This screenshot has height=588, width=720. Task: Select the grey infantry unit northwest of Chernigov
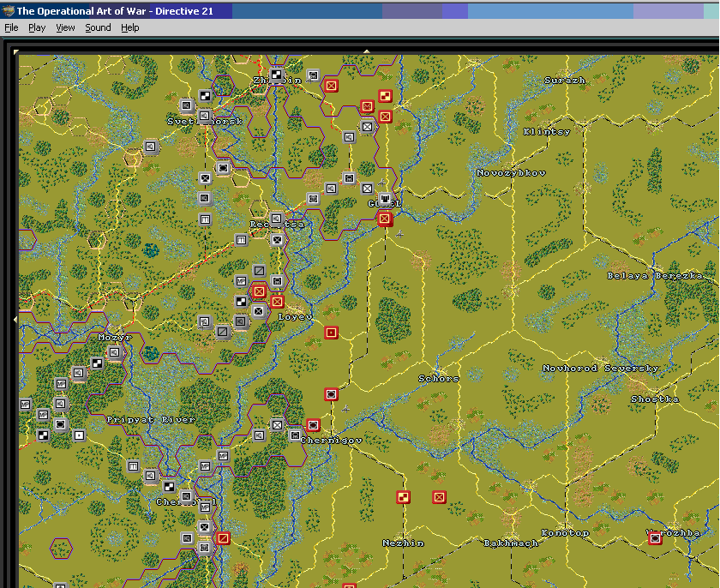click(x=277, y=425)
